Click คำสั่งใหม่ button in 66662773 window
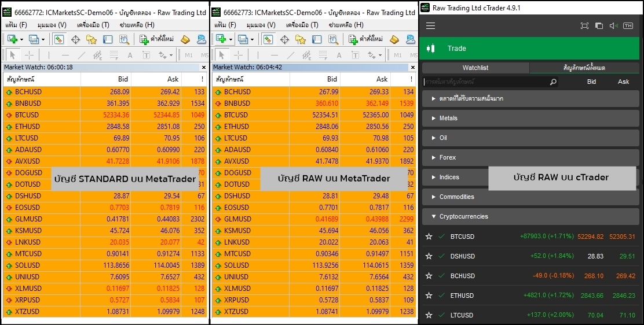The width and height of the screenshot is (644, 325). (x=365, y=39)
